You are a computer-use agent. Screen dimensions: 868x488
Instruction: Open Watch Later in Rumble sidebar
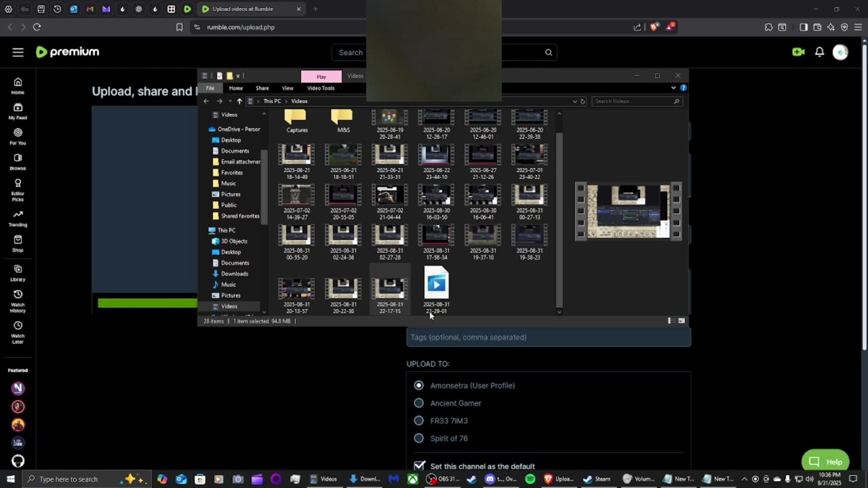click(18, 332)
